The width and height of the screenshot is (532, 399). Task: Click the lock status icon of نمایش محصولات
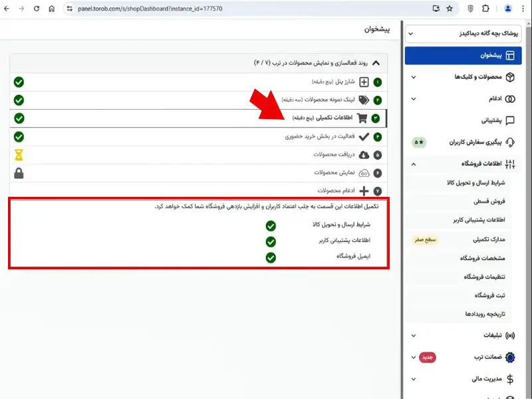pos(19,173)
